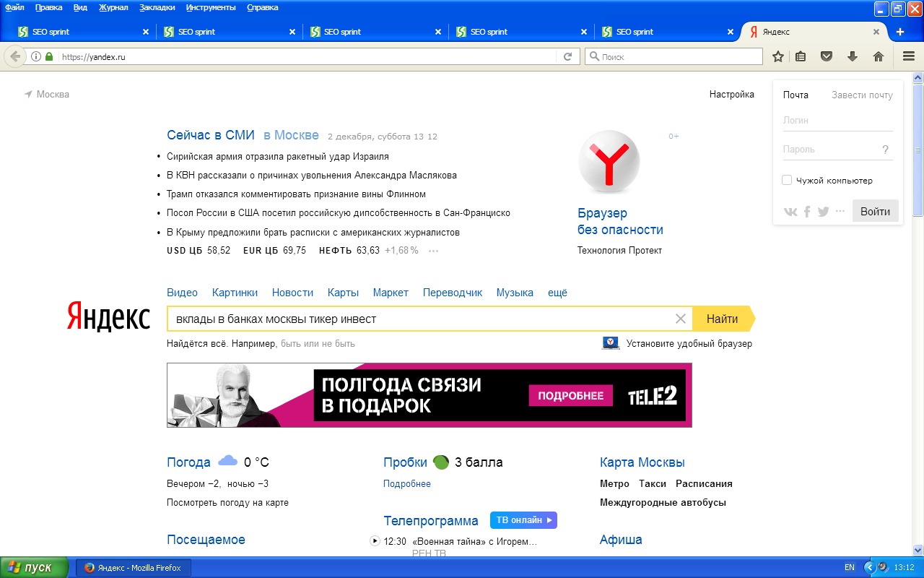Viewport: 924px width, 578px height.
Task: Open the Переводчик service link
Action: coord(453,293)
